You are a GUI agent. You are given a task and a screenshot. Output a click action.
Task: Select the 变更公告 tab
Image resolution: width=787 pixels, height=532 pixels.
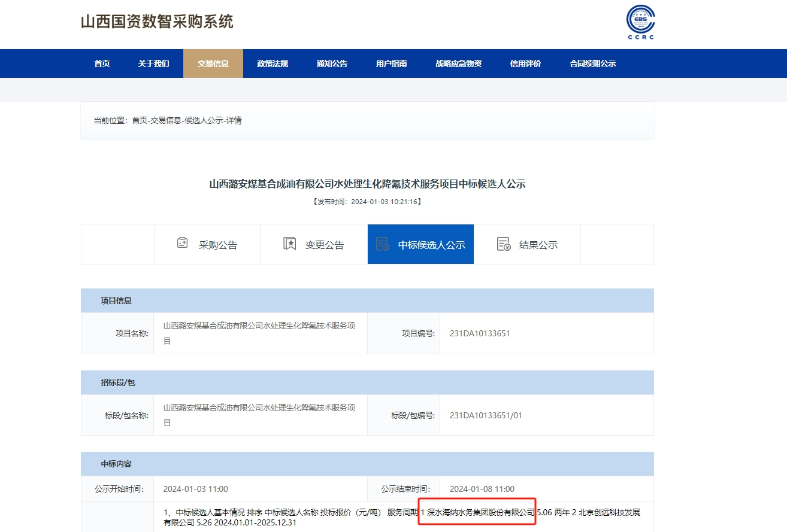point(313,244)
